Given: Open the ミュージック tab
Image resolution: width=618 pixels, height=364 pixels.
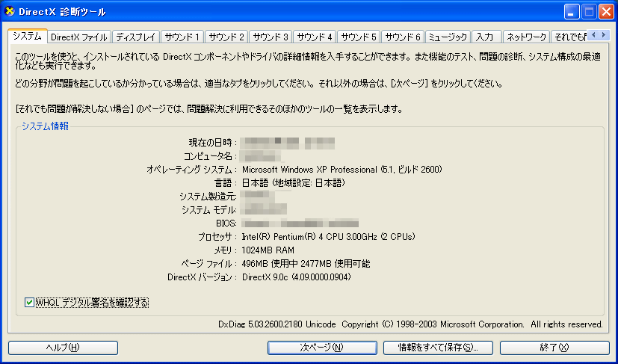Looking at the screenshot, I should pyautogui.click(x=448, y=37).
